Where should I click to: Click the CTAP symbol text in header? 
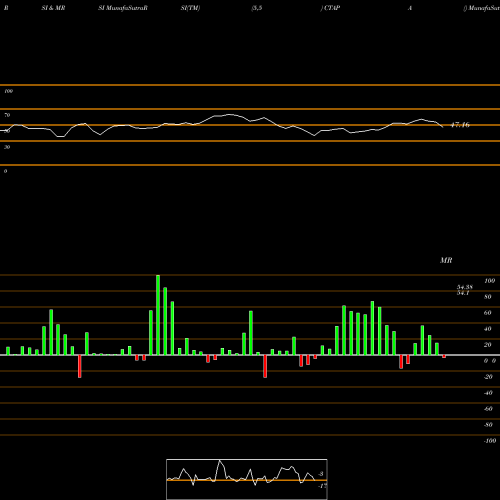pyautogui.click(x=332, y=8)
